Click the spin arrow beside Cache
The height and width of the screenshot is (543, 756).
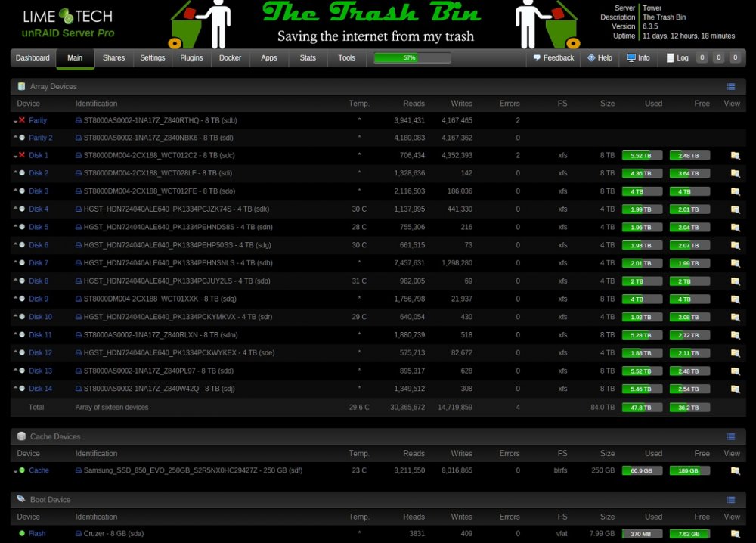(x=15, y=472)
